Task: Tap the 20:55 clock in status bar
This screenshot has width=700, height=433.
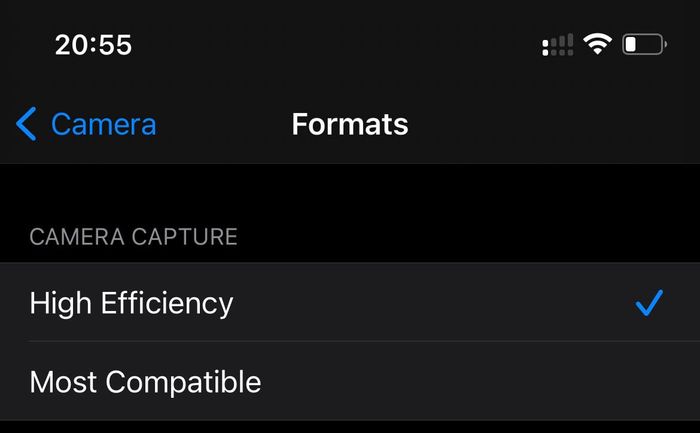Action: pos(93,45)
